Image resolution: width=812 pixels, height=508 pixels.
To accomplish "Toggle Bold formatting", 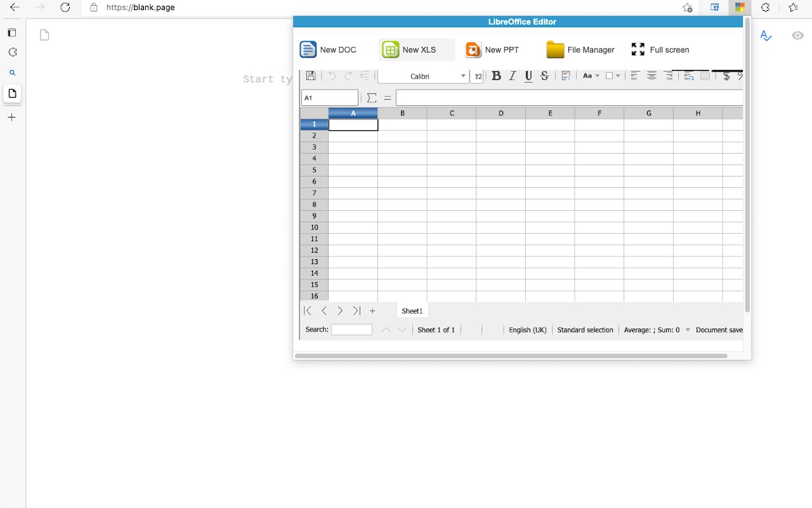I will [496, 76].
